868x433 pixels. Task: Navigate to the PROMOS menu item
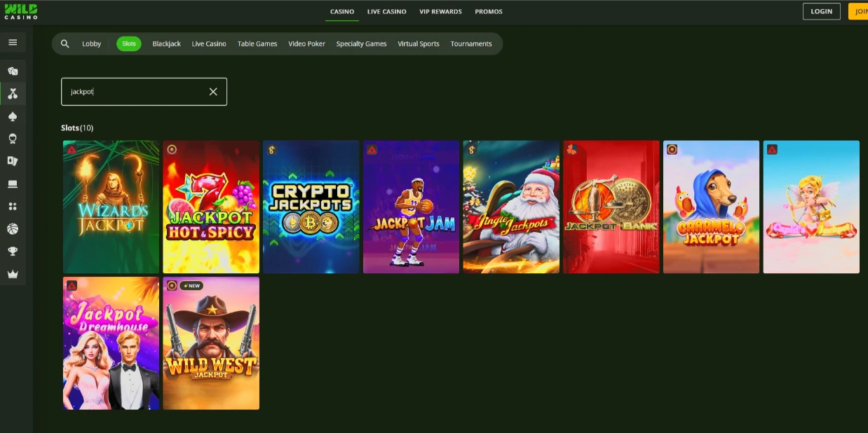[488, 11]
